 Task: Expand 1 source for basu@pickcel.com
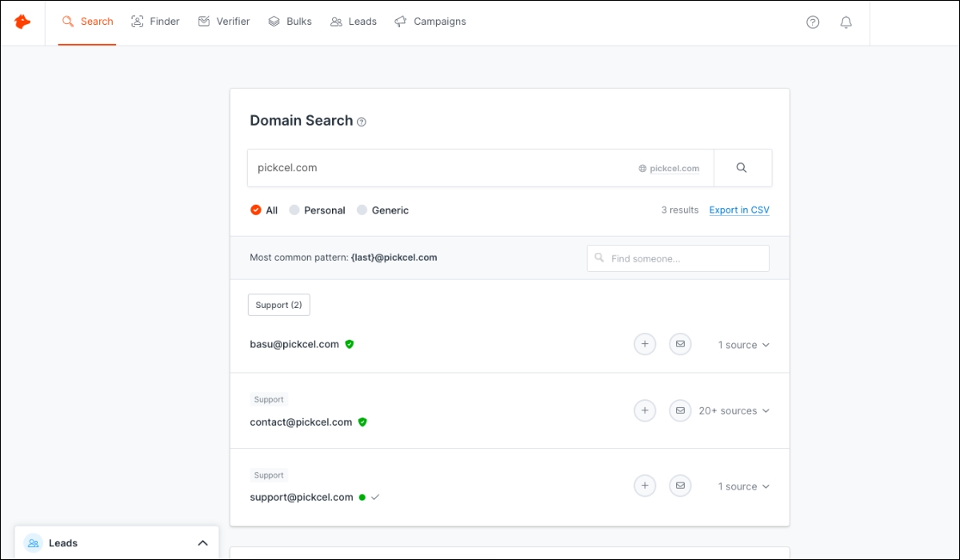coord(743,345)
